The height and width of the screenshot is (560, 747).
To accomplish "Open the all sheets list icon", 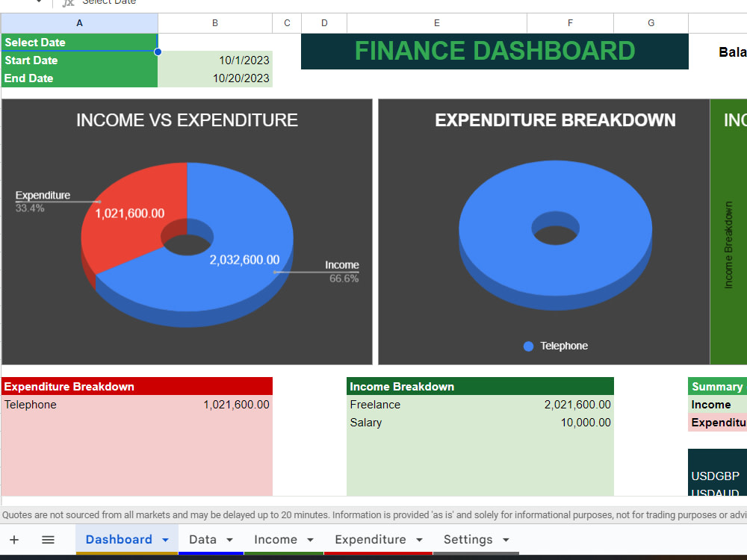I will point(48,540).
